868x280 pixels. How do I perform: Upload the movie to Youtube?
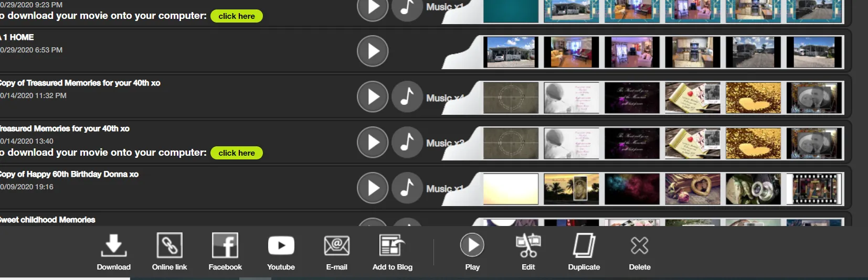[x=281, y=245]
